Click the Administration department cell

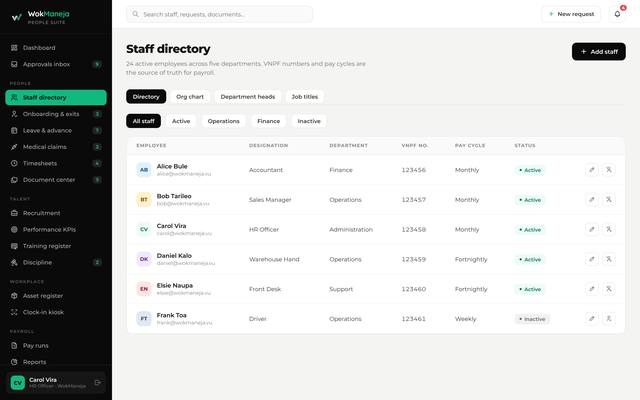(x=351, y=229)
